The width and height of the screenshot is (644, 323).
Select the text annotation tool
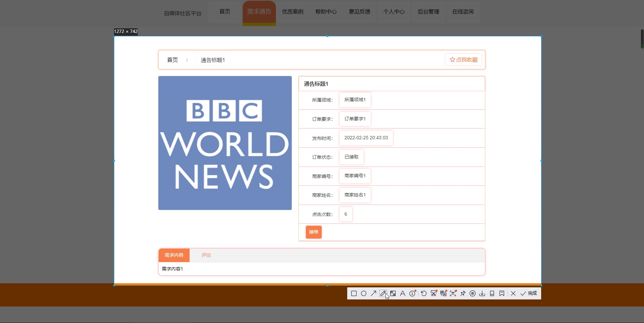click(402, 293)
